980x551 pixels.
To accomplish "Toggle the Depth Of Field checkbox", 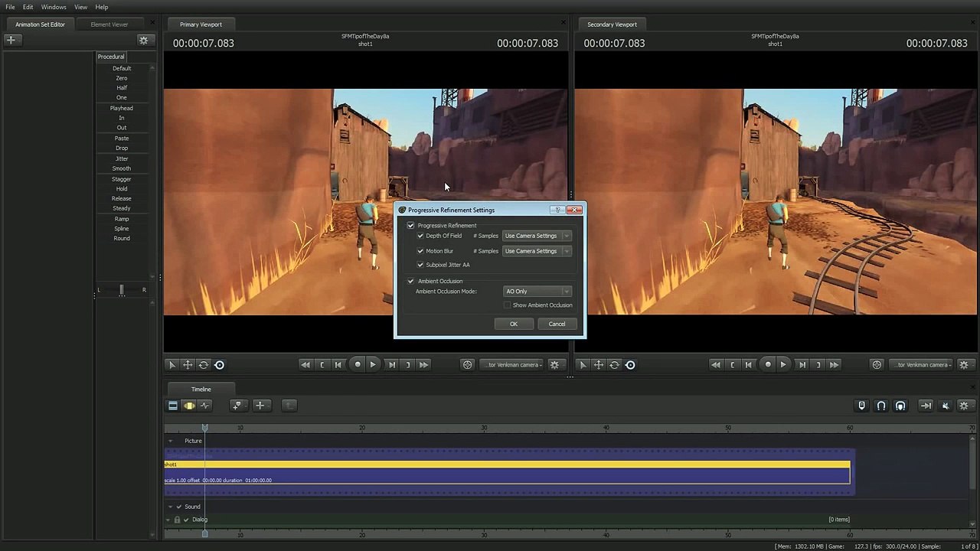I will coord(420,236).
